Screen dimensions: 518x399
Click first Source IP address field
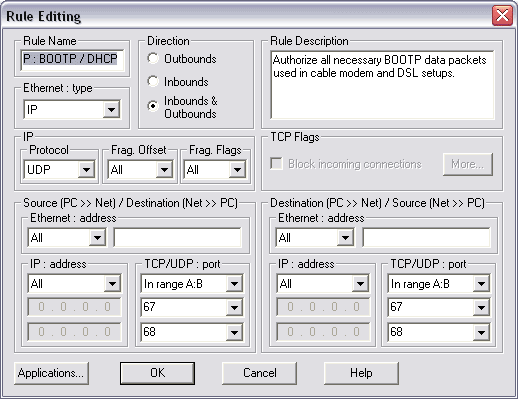pos(74,307)
